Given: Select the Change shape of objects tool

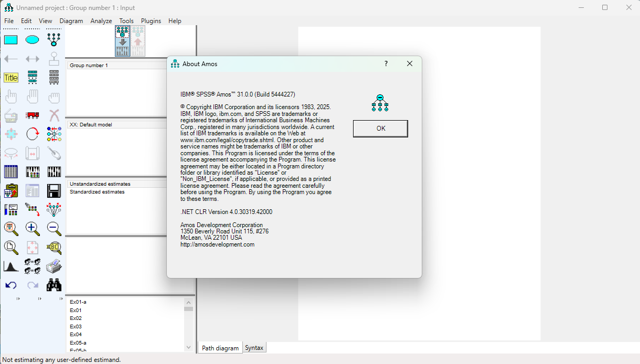Looking at the screenshot, I should (11, 134).
